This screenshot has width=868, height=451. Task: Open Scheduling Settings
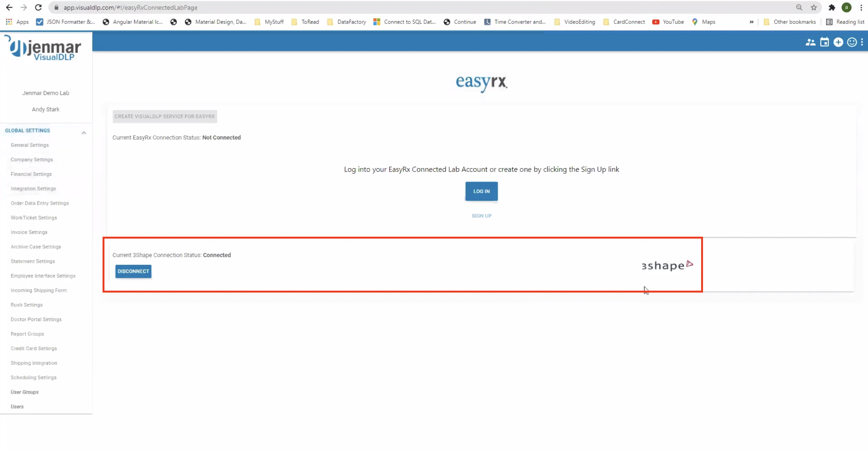click(34, 378)
